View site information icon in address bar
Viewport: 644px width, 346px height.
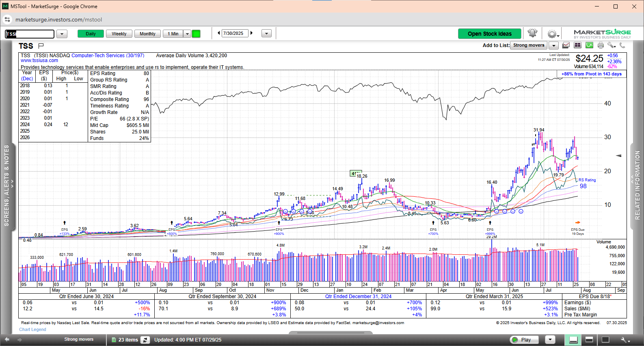[x=7, y=19]
